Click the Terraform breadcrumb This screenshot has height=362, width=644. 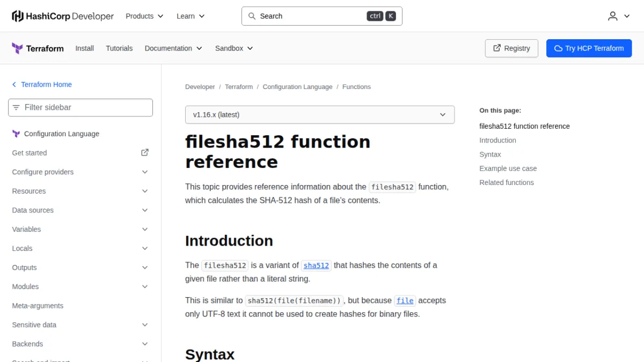pos(239,87)
